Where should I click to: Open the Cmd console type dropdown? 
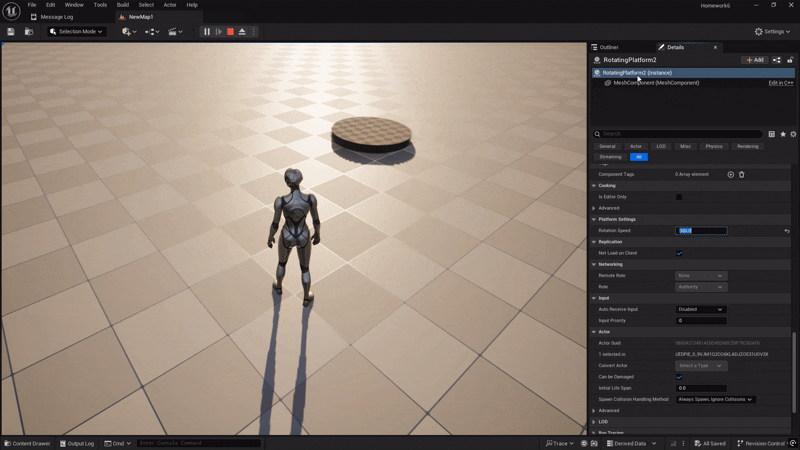tap(117, 443)
